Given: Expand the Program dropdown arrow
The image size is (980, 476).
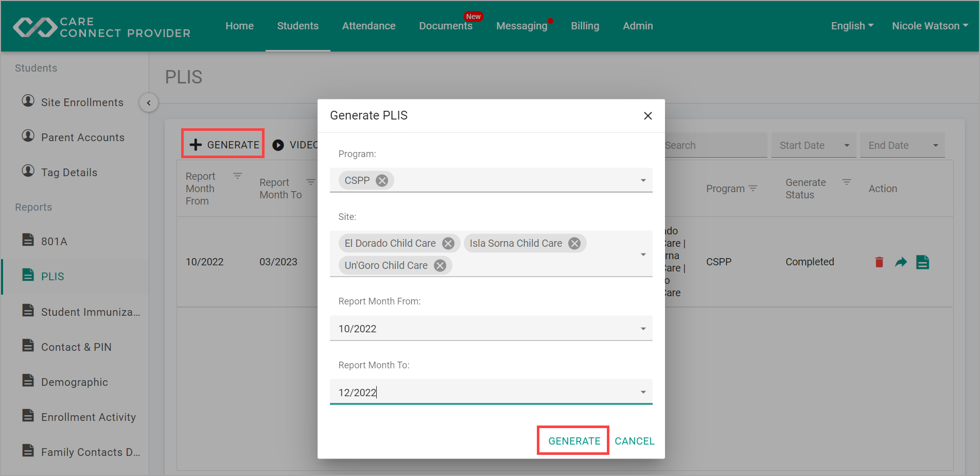Looking at the screenshot, I should pos(643,180).
